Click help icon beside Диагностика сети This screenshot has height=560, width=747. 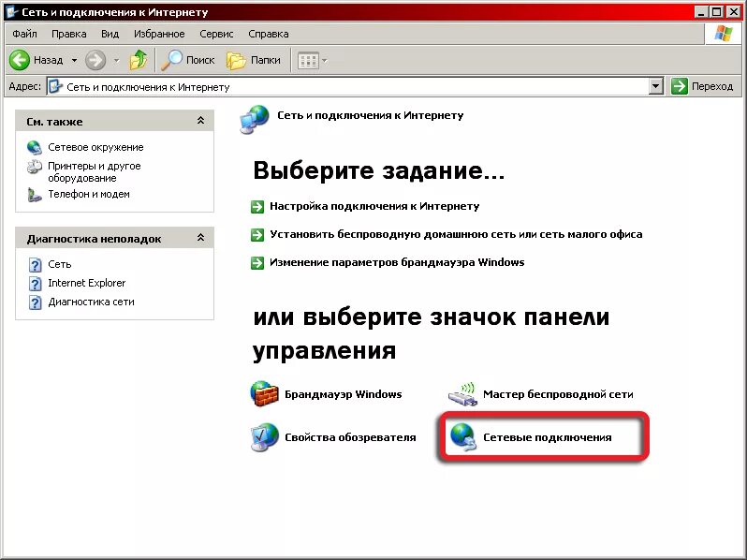click(x=36, y=302)
